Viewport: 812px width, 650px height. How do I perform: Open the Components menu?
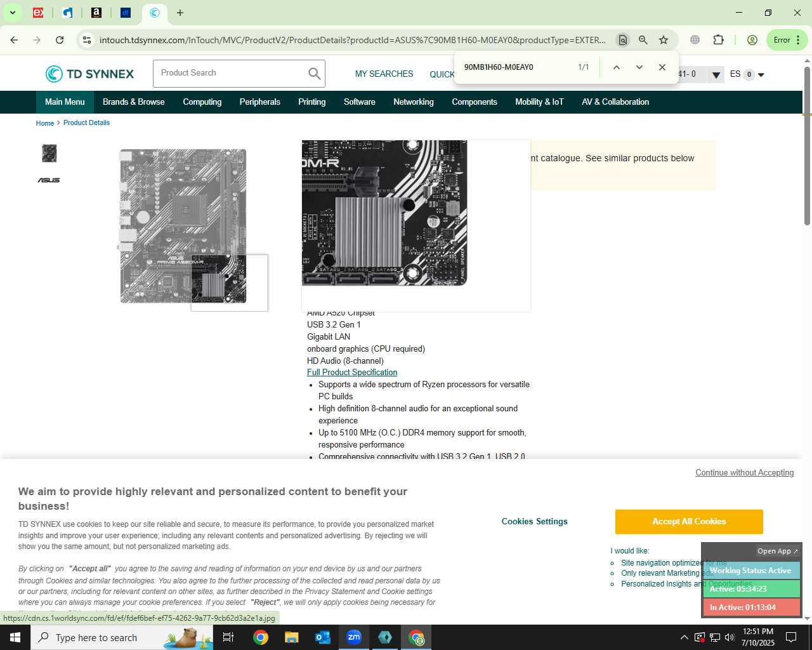(475, 102)
